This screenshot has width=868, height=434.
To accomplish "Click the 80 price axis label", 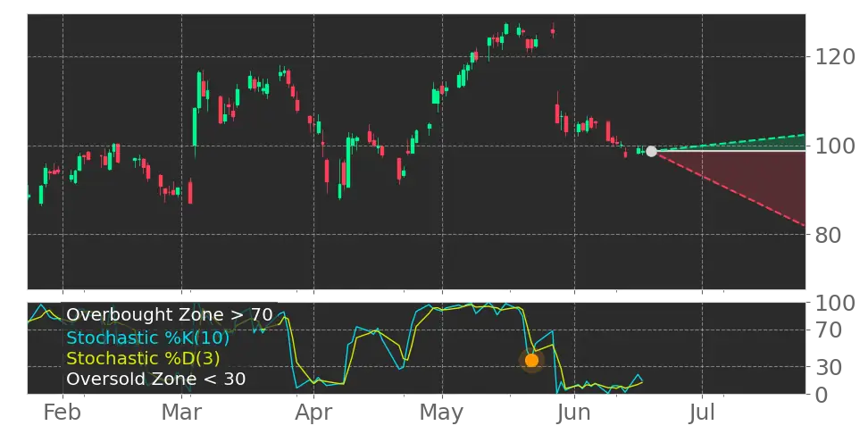I will pos(828,235).
